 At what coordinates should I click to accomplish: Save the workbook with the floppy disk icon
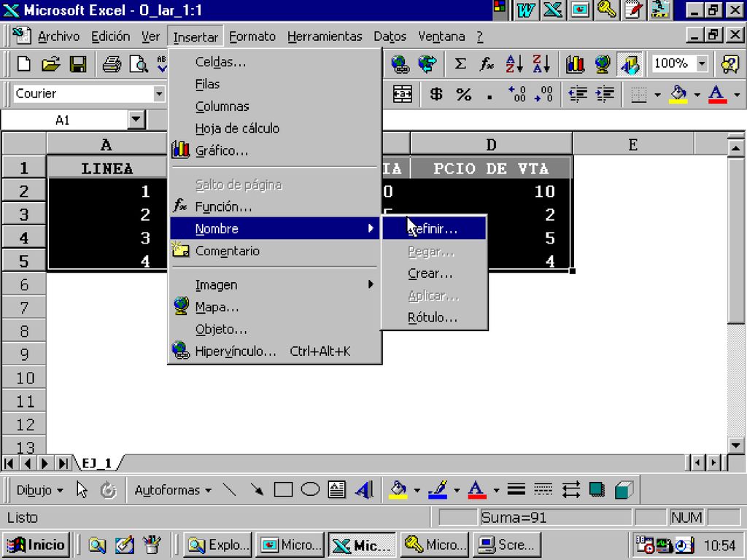click(x=78, y=64)
